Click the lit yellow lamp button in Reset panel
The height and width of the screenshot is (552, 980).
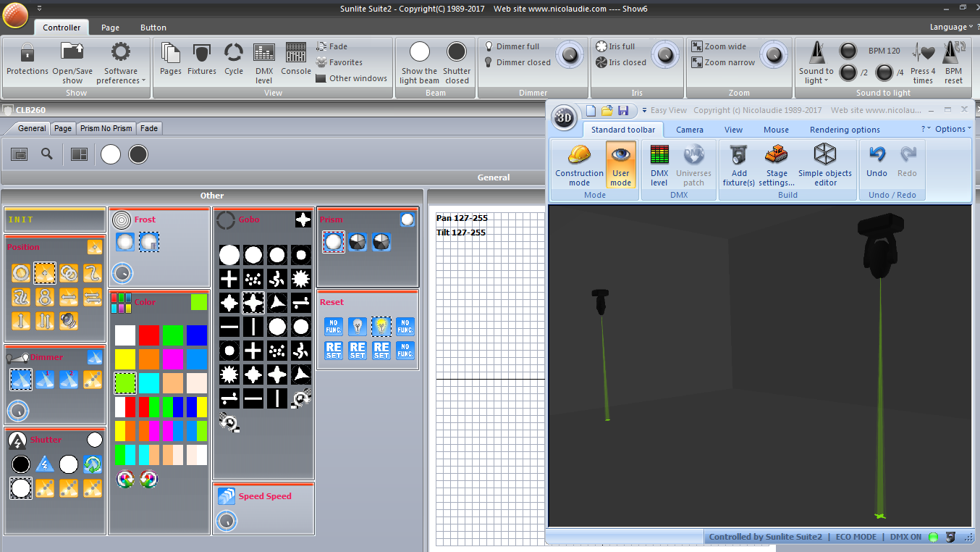click(381, 327)
